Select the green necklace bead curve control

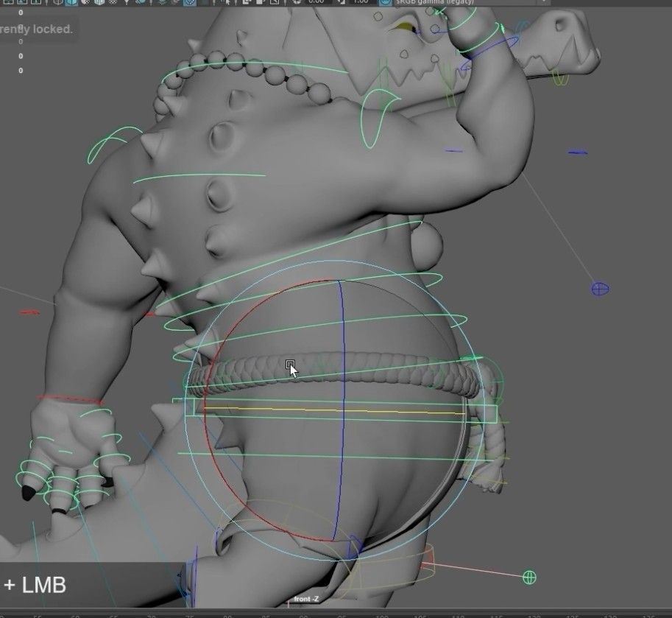coord(257,63)
